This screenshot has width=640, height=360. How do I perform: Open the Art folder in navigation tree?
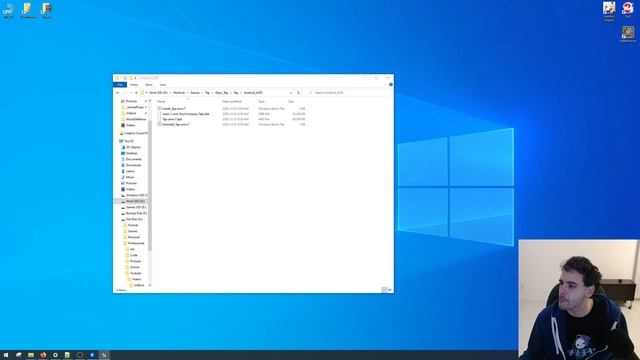[x=130, y=249]
